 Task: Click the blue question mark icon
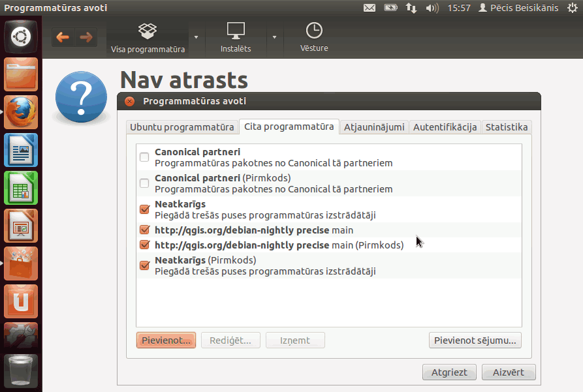[x=81, y=97]
